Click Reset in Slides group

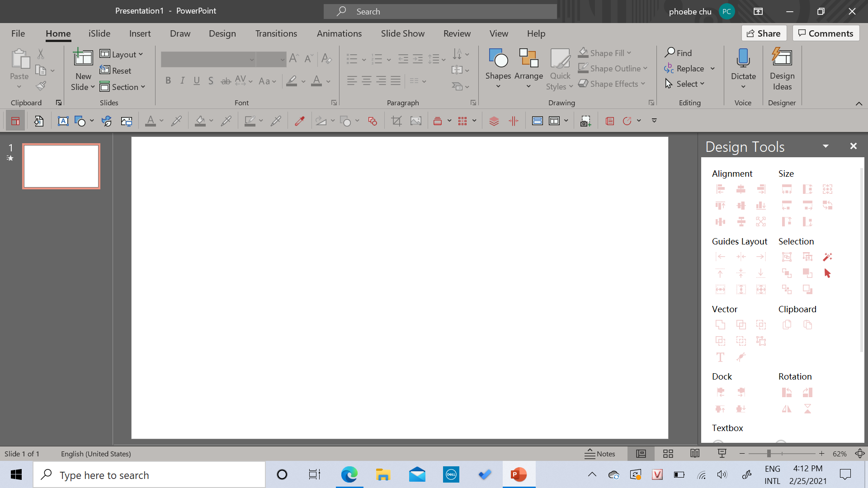(x=116, y=70)
